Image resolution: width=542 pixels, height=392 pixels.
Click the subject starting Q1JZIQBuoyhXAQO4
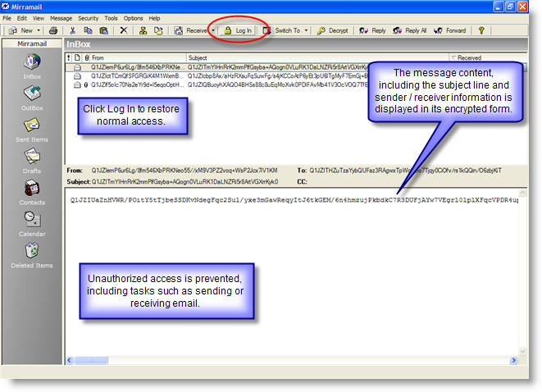pos(278,84)
